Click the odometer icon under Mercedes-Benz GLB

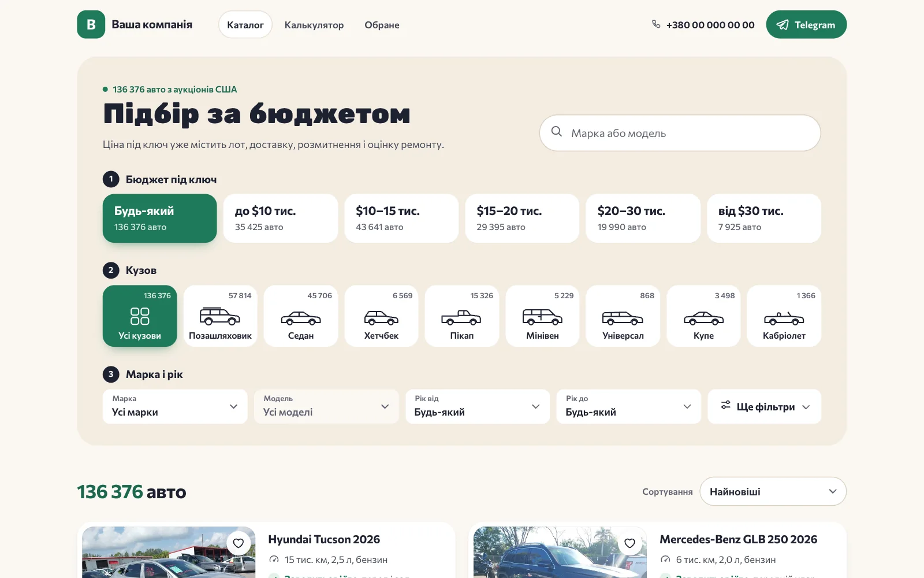click(x=665, y=560)
